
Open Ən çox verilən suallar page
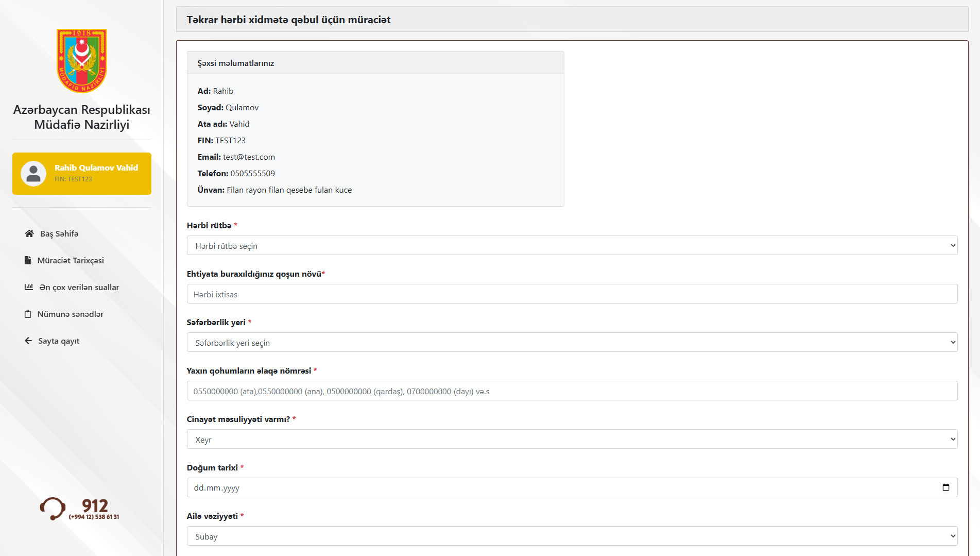[x=79, y=287]
